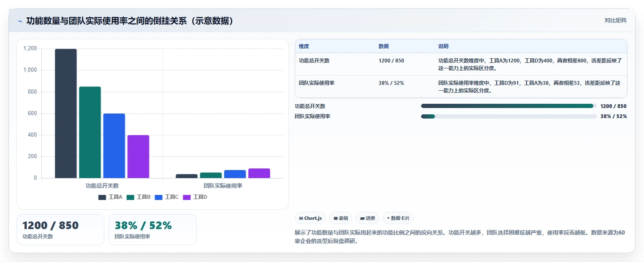Click progress value 1200 / 850 at right

tap(613, 106)
